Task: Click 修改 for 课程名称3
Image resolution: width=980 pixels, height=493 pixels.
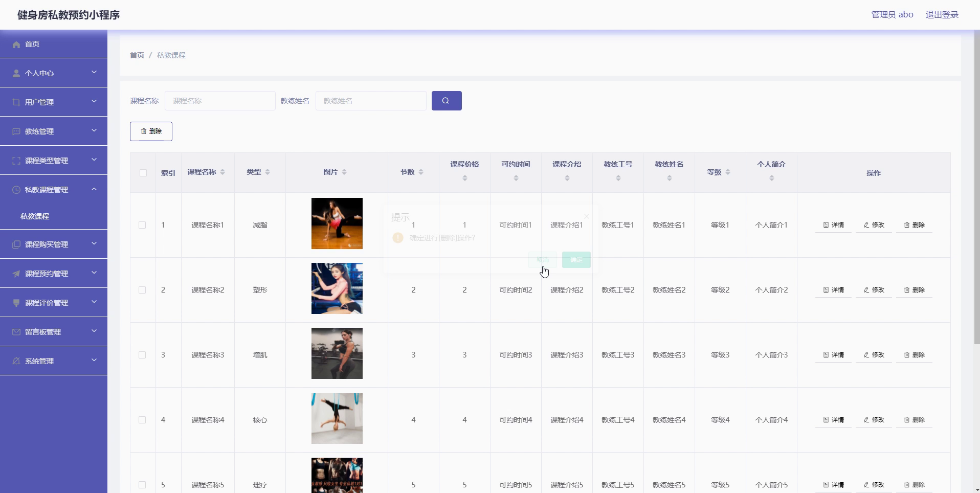Action: tap(874, 355)
